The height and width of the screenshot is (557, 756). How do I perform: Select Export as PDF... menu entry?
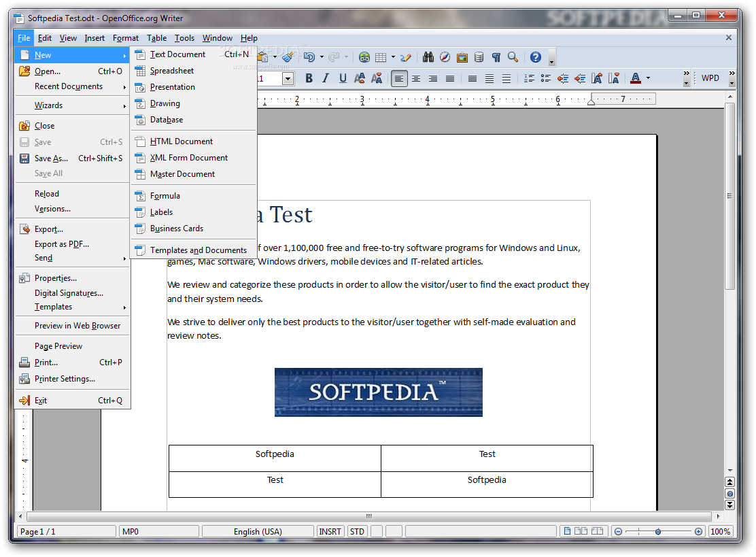pyautogui.click(x=73, y=244)
